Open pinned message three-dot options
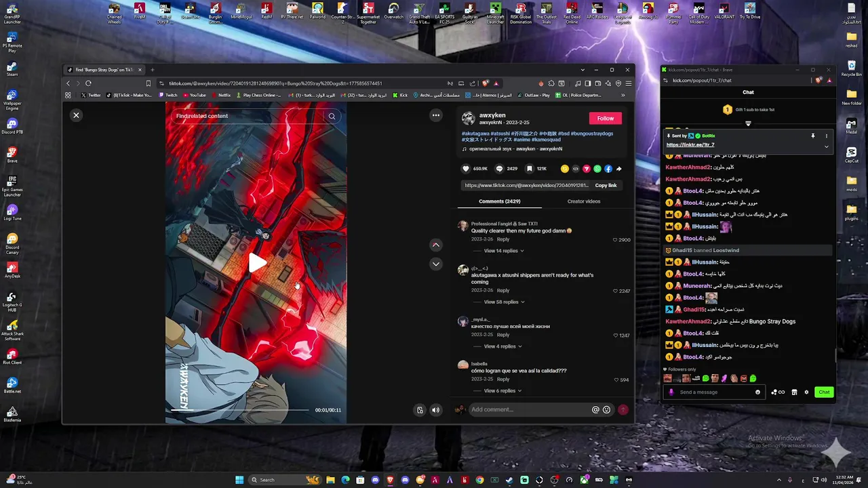This screenshot has width=868, height=488. pos(826,136)
